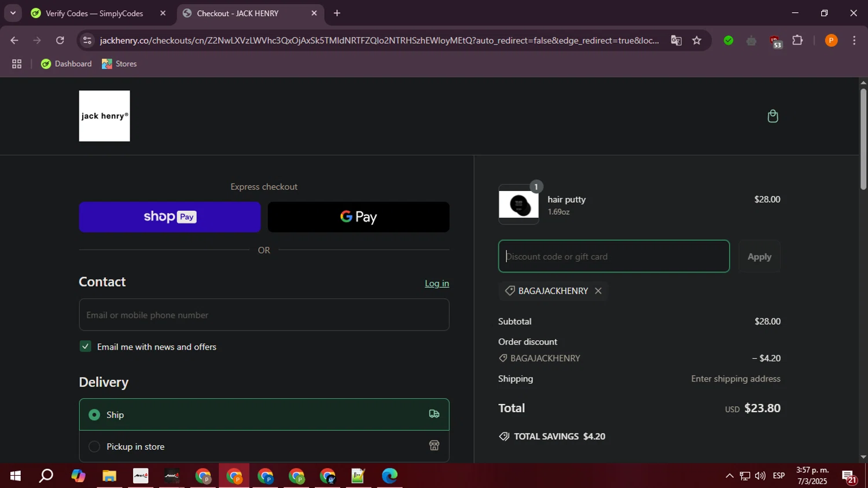Switch to the Verify Codes SimplyCodes tab
This screenshot has width=868, height=488.
[94, 13]
